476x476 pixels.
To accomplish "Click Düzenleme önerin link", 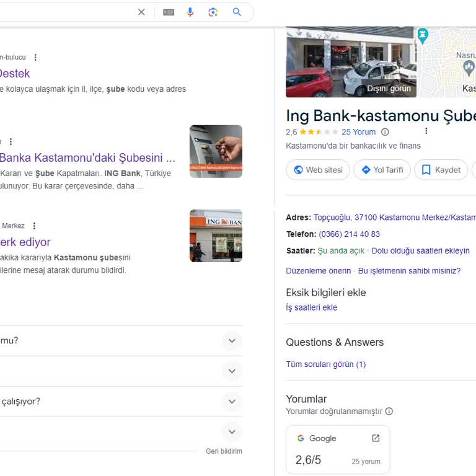I will click(318, 270).
